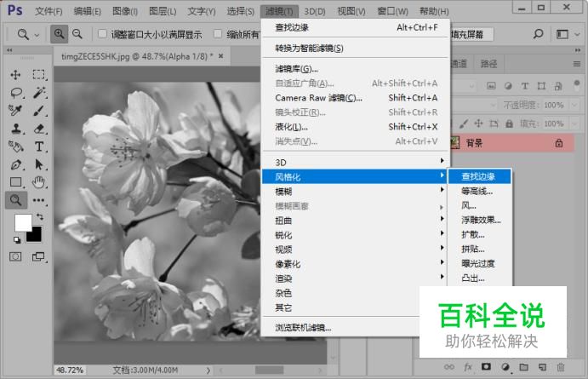Viewport: 588px width, 379px height.
Task: Select the Magic Wand tool
Action: tap(39, 92)
